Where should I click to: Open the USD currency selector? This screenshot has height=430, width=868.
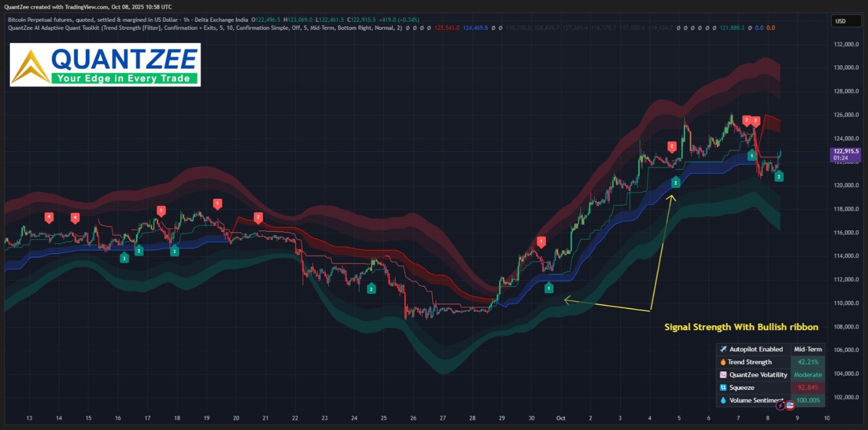pyautogui.click(x=845, y=21)
